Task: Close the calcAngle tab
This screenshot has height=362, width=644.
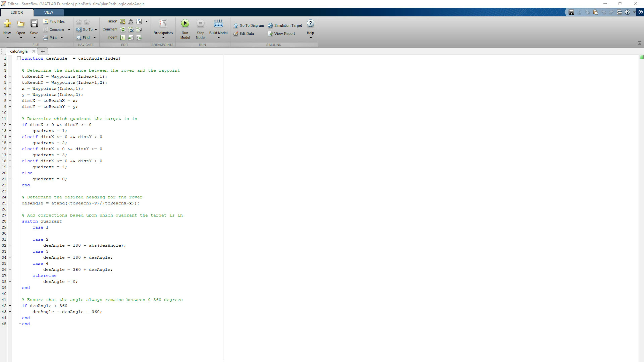Action: [34, 51]
